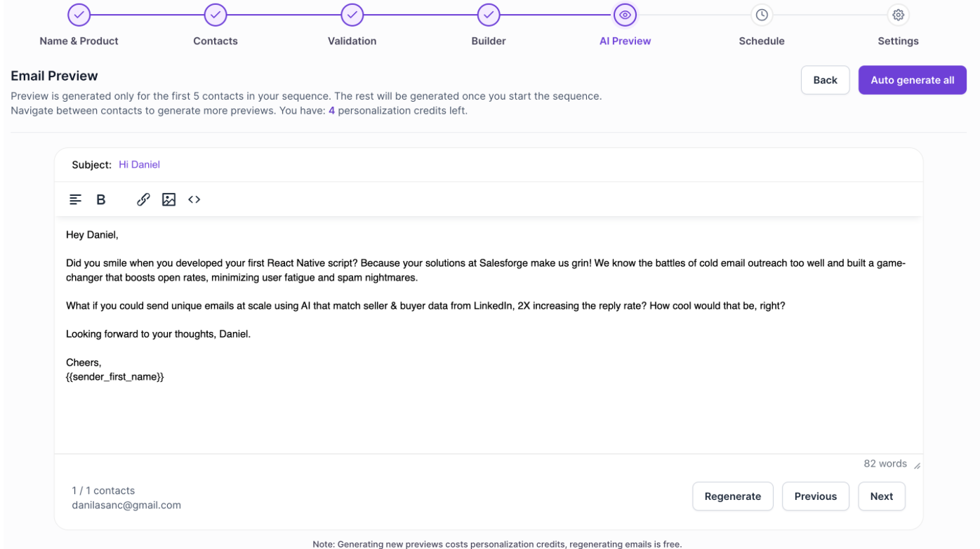This screenshot has height=549, width=980.
Task: Edit the subject line Hi Daniel
Action: click(x=139, y=164)
